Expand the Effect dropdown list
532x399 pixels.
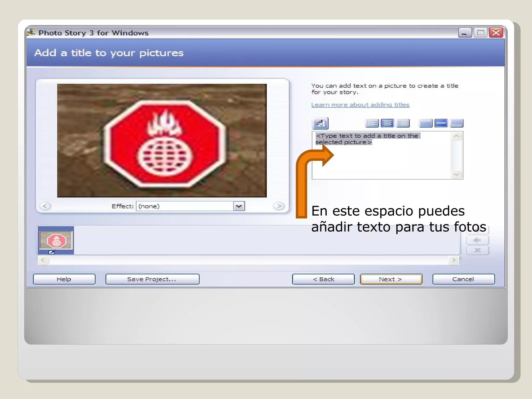[239, 206]
